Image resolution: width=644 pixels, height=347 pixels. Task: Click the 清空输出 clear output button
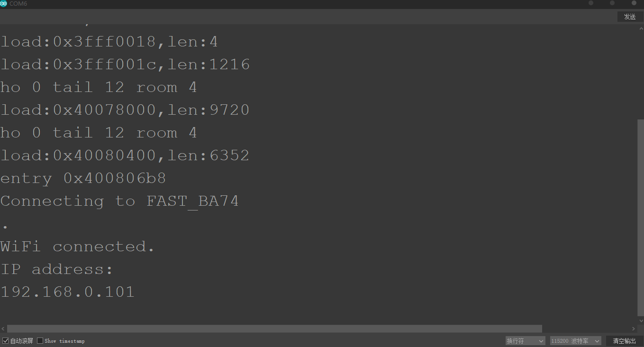click(x=624, y=341)
